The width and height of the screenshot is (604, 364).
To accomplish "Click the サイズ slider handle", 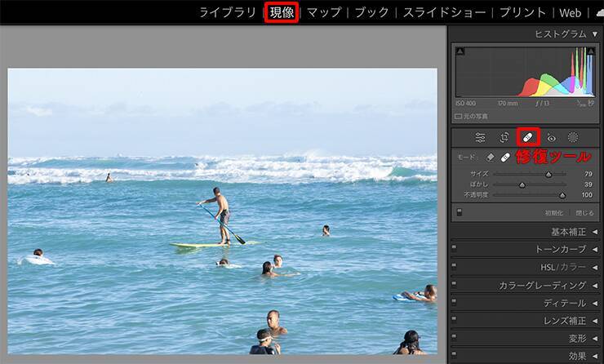I will pyautogui.click(x=548, y=174).
